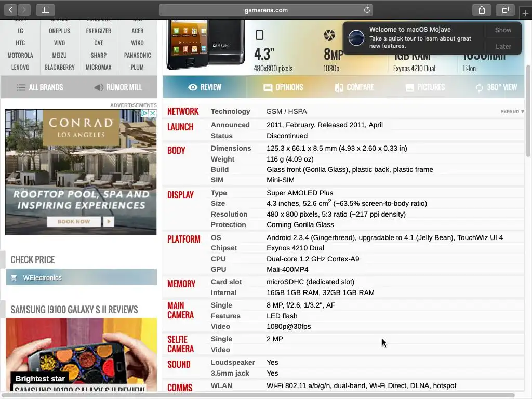Expand the Network specs section
The height and width of the screenshot is (399, 532).
(512, 112)
